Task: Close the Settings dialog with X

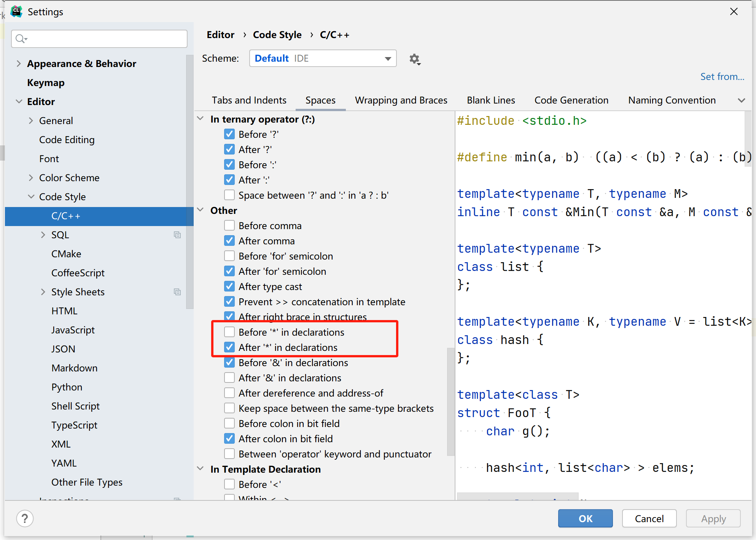Action: (734, 11)
